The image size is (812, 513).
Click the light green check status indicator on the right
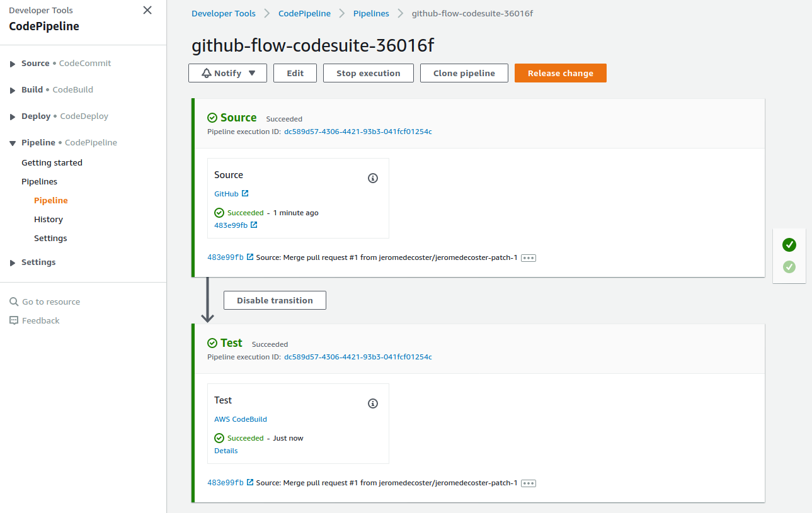coord(789,267)
